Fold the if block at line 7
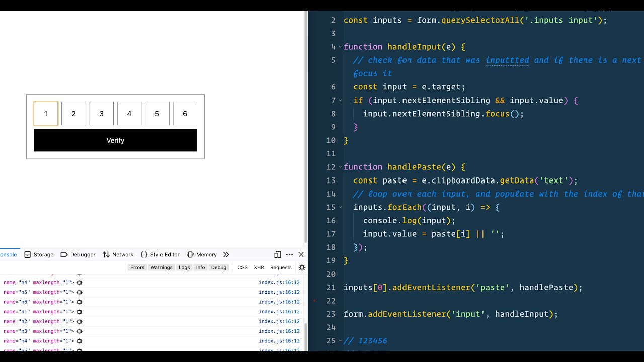 click(341, 100)
